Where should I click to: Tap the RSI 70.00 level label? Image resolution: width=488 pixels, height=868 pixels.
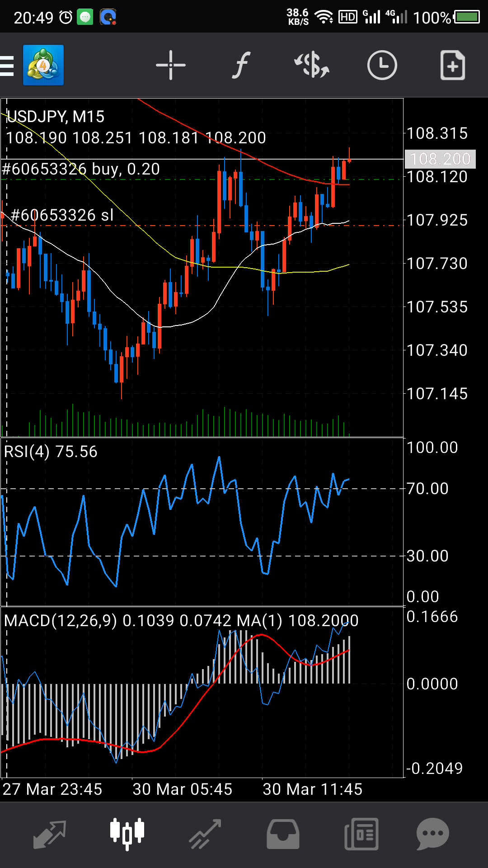427,489
